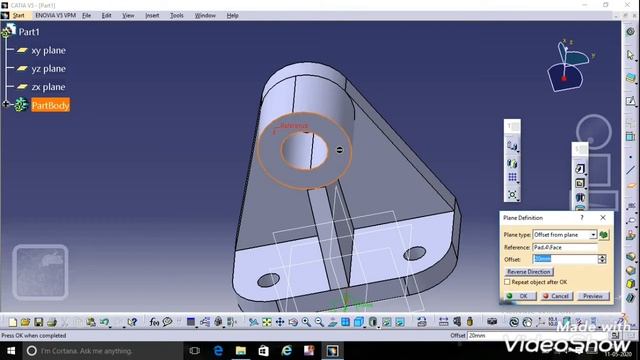This screenshot has width=640, height=360.
Task: Click the Plane Definition help question mark
Action: (x=582, y=218)
